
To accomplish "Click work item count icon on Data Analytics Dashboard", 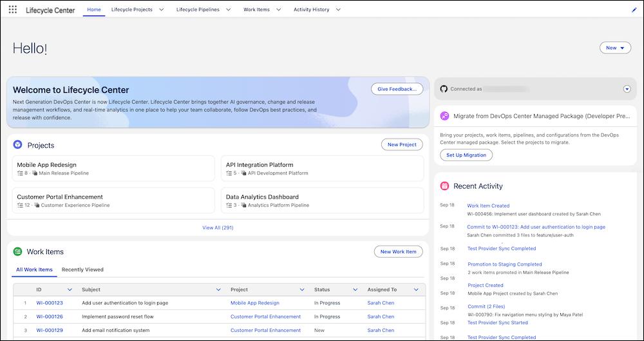I will pos(229,205).
